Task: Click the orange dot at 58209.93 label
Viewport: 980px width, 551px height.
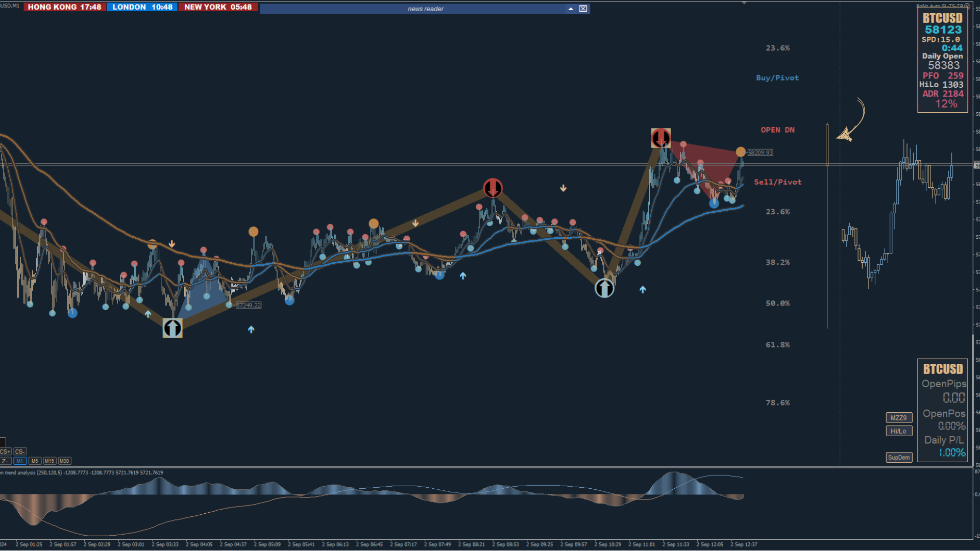Action: pyautogui.click(x=741, y=152)
